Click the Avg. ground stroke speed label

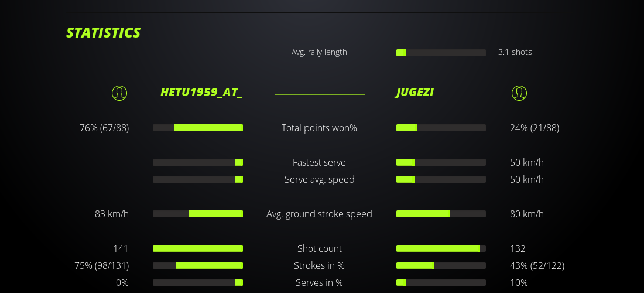319,214
